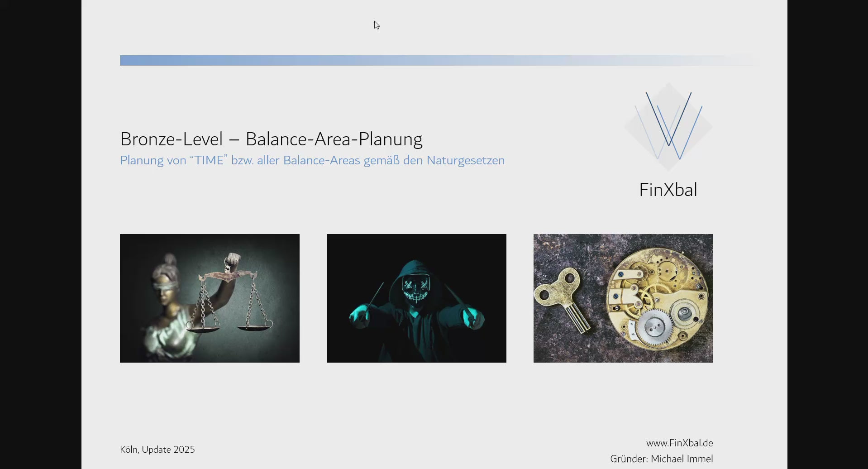Click the FinXbal diamond logo
This screenshot has height=469, width=868.
(x=668, y=127)
